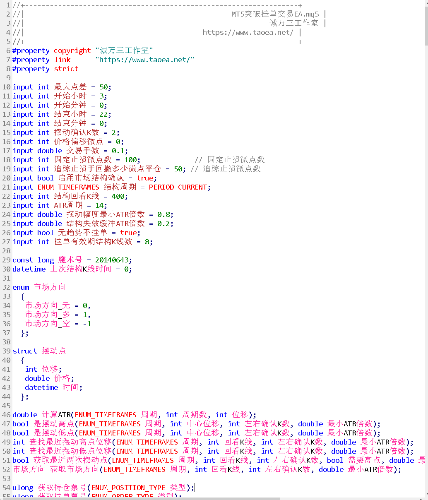Click "ENUM_POSITION_TYPE" on line 54

point(128,487)
